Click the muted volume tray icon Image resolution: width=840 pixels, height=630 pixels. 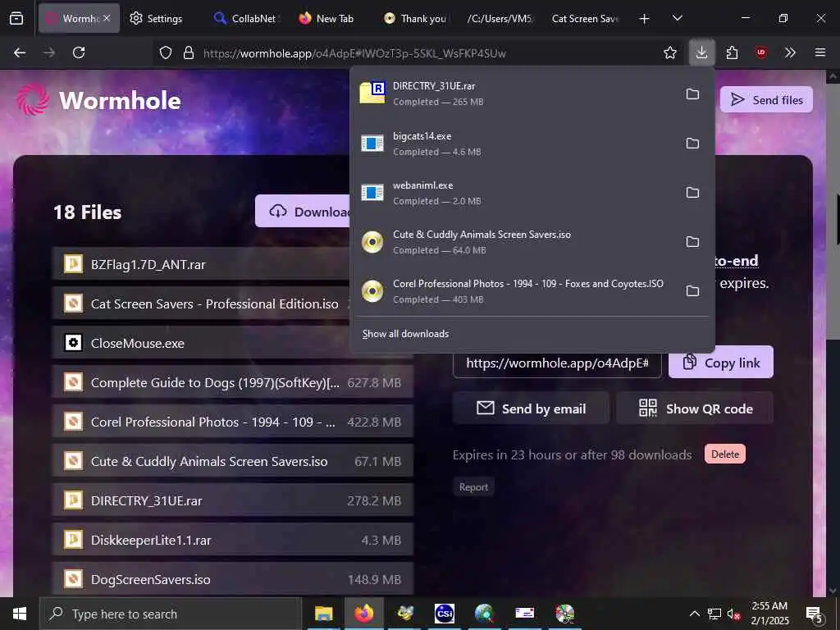tap(733, 614)
